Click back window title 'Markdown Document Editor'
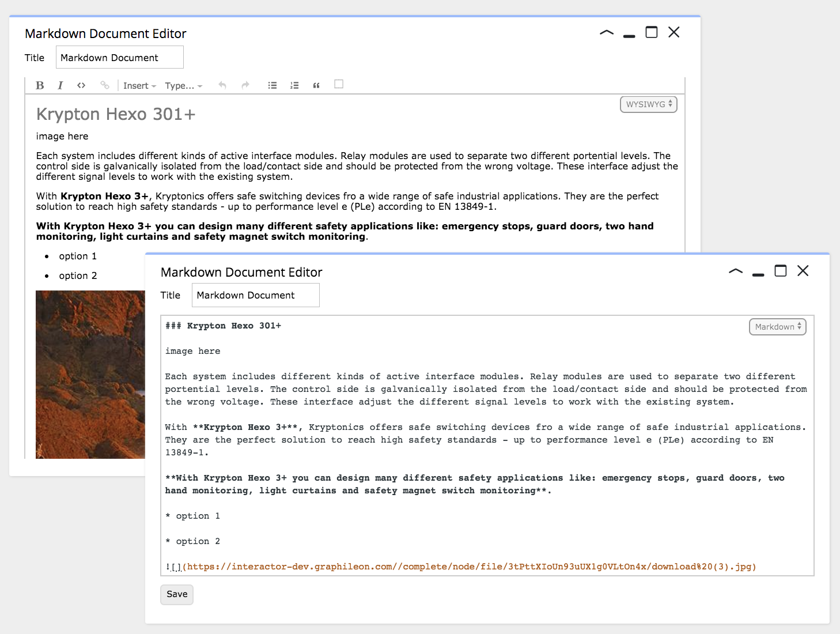Viewport: 840px width, 634px height. pos(105,33)
